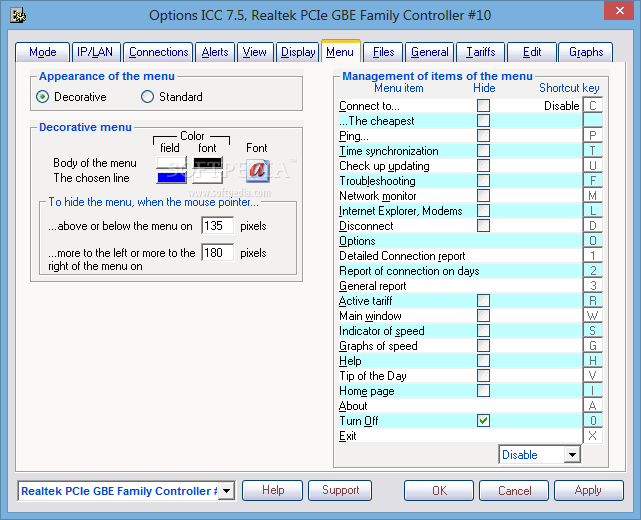Toggle Hide checkbox for Home page
Image resolution: width=641 pixels, height=520 pixels.
click(483, 391)
